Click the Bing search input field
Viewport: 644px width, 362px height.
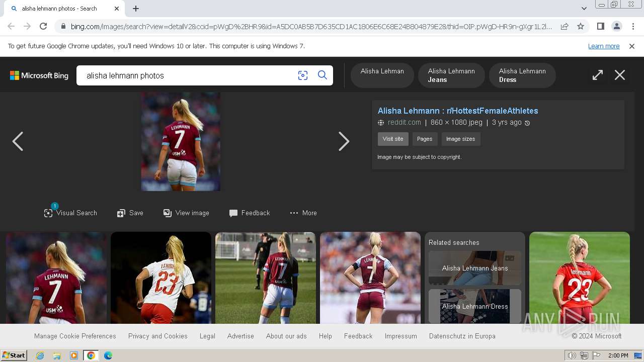[x=189, y=75]
